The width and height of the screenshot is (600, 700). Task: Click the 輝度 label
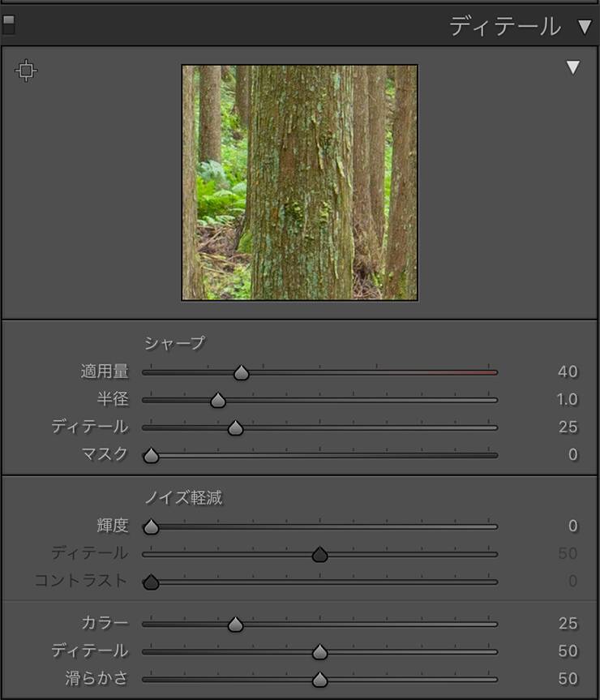pyautogui.click(x=113, y=526)
